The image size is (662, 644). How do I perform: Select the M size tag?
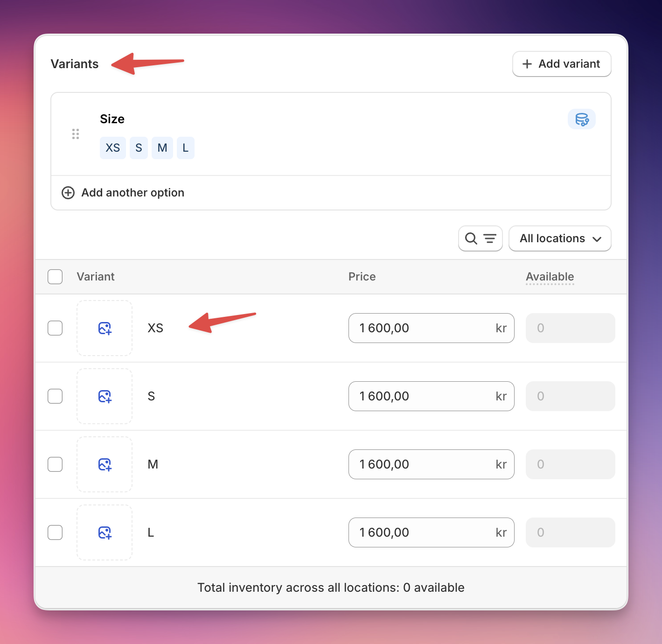[x=162, y=148]
